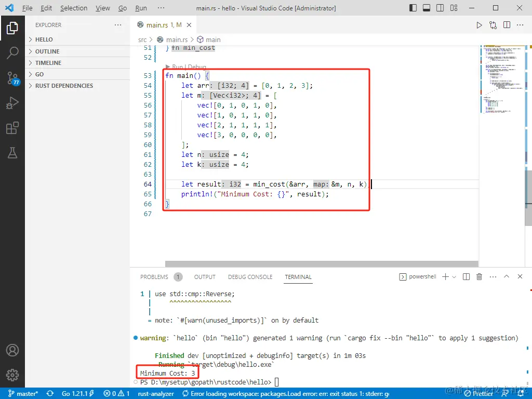Click Synchronize Changes icon in status bar
Screen dimensions: 532x399
point(50,394)
